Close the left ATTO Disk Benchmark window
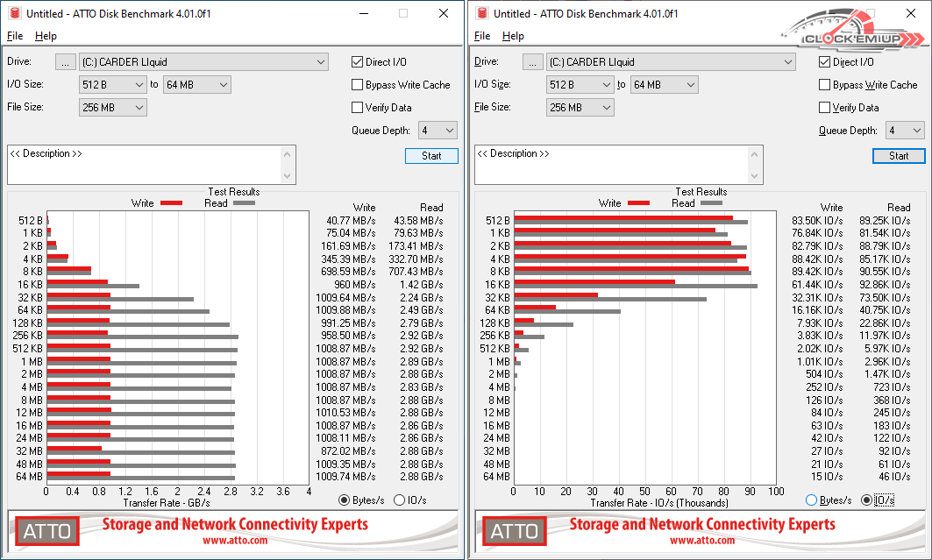This screenshot has height=560, width=932. click(443, 13)
